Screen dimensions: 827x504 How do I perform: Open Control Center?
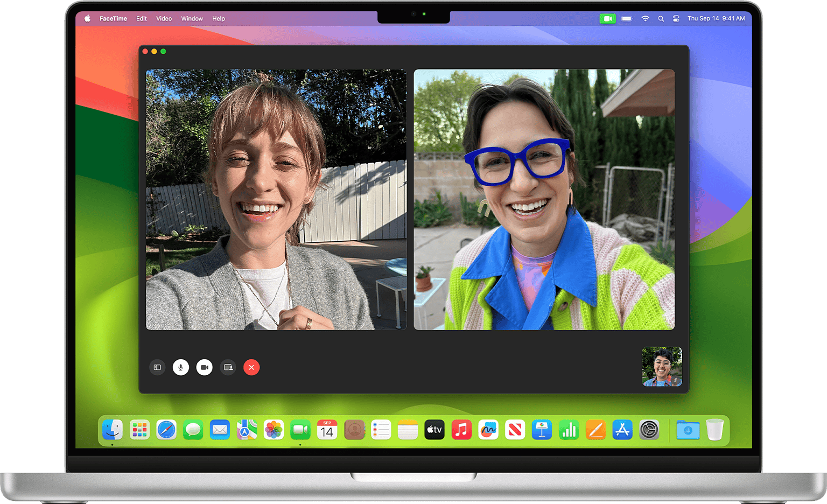676,18
